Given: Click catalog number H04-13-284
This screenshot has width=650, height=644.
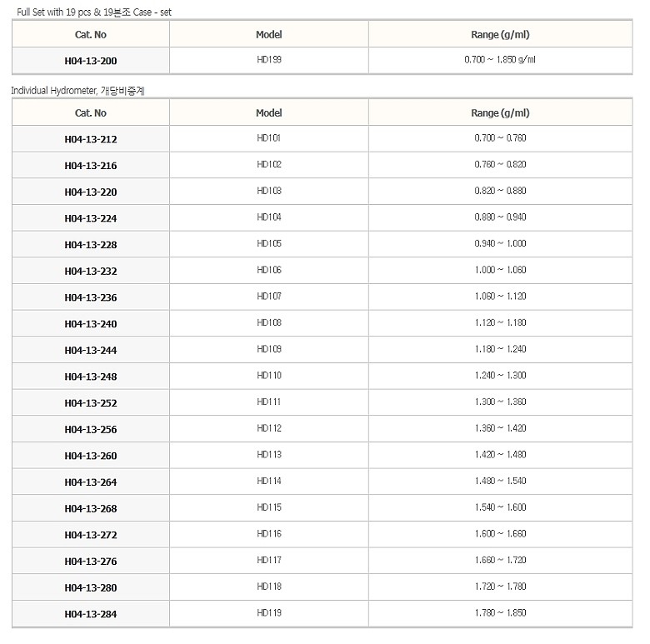Looking at the screenshot, I should click(91, 615).
